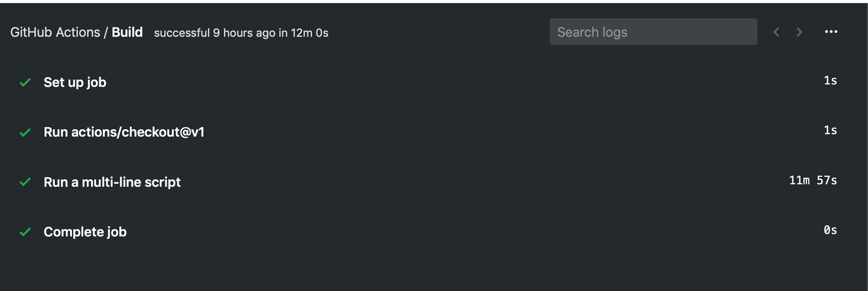Expand the Run a multi-line script step

[112, 182]
